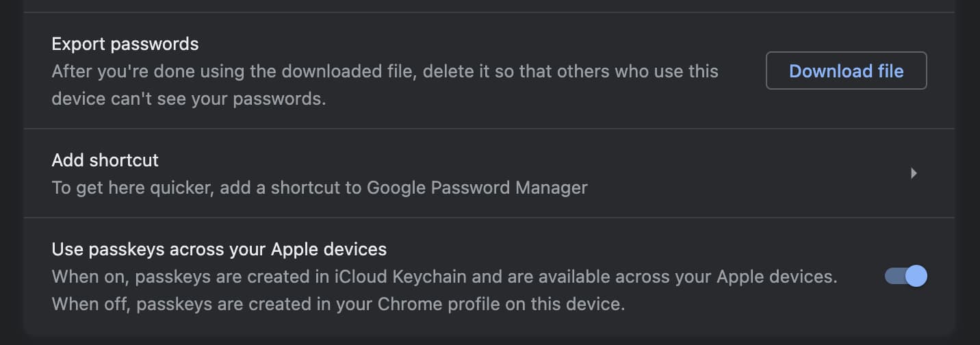The height and width of the screenshot is (345, 980).
Task: Click the Download file button
Action: (846, 71)
